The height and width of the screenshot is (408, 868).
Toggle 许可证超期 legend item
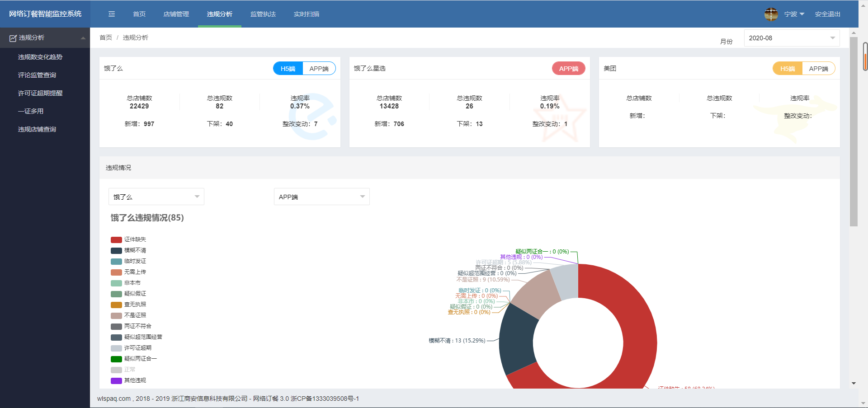(131, 348)
